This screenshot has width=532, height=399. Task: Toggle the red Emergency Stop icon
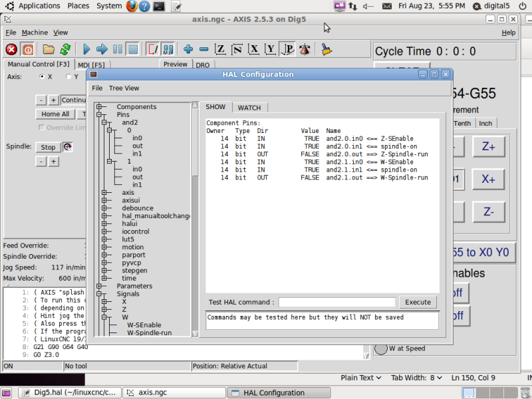(x=11, y=49)
